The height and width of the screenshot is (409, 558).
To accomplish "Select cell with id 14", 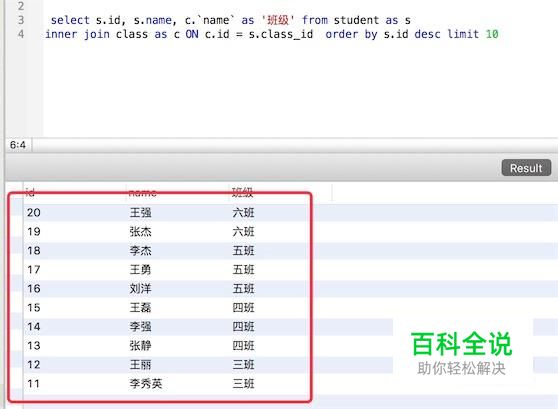I will (34, 326).
